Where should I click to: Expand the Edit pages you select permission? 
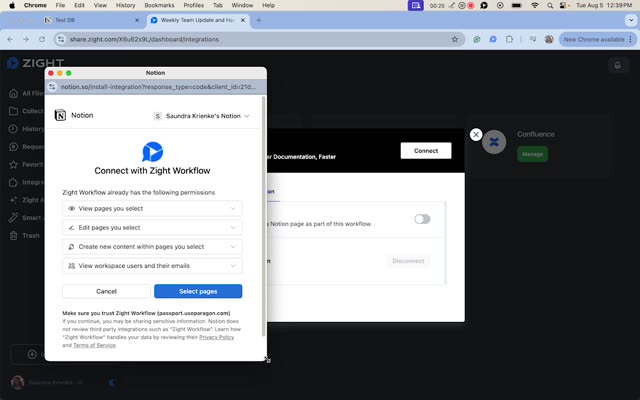[x=152, y=227]
